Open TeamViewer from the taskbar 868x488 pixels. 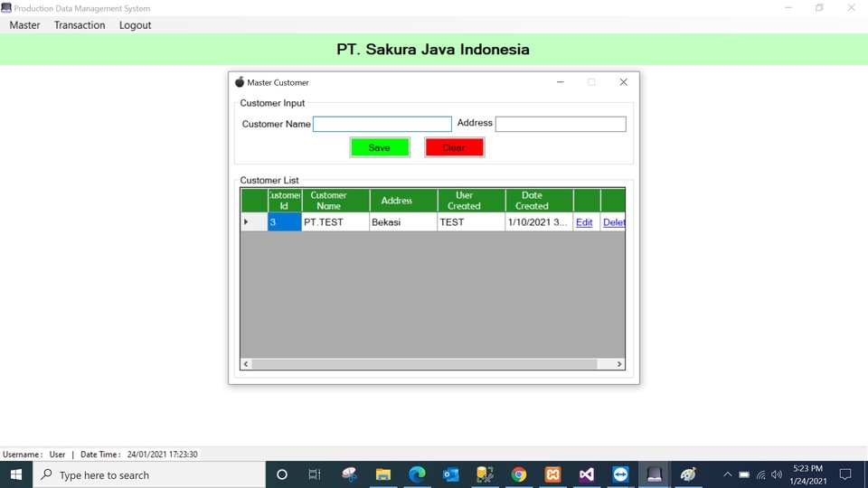[620, 474]
